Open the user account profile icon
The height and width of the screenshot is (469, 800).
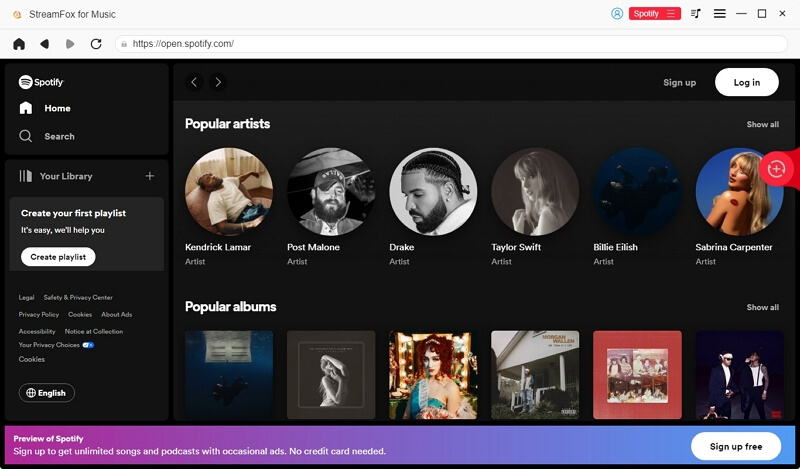(x=617, y=14)
